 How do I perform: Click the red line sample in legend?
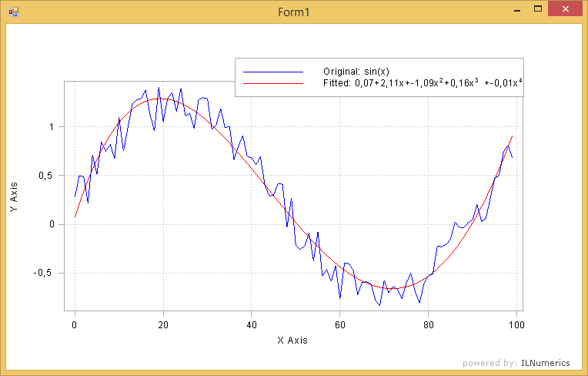273,83
